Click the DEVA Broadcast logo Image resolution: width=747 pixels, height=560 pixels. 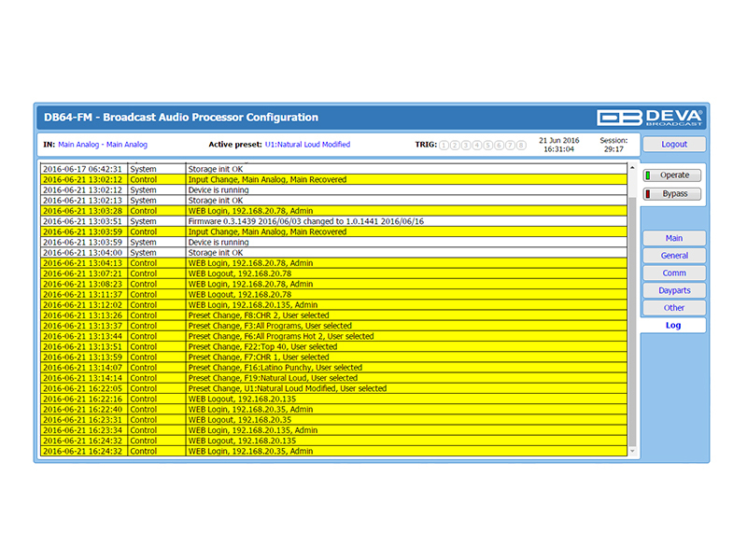tap(650, 118)
